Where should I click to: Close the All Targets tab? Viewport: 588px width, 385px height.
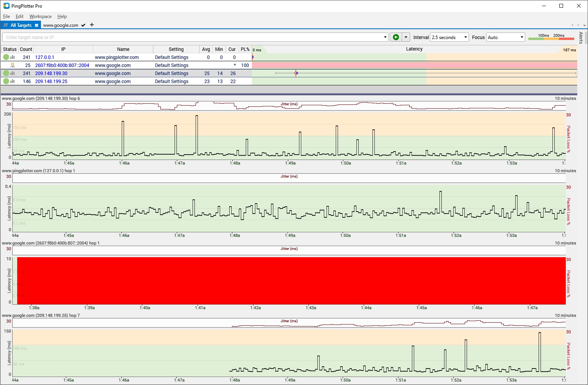36,25
